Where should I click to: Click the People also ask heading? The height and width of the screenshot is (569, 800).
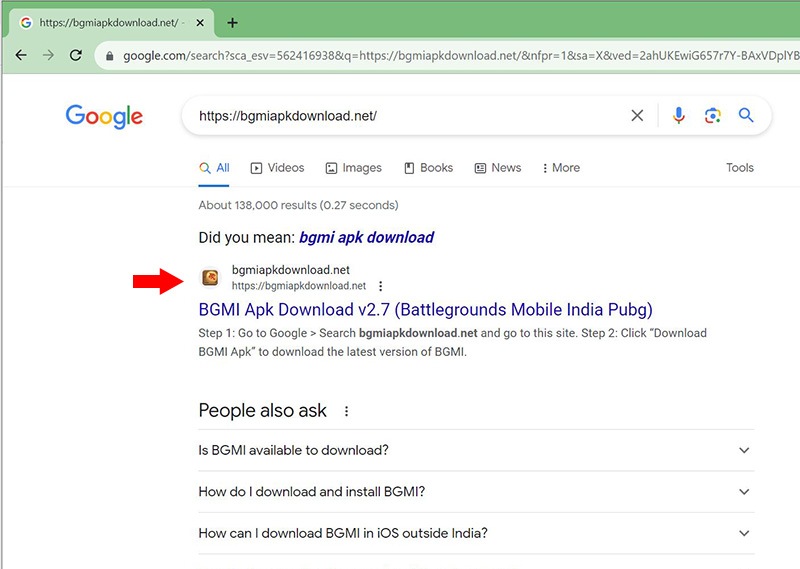click(x=262, y=411)
